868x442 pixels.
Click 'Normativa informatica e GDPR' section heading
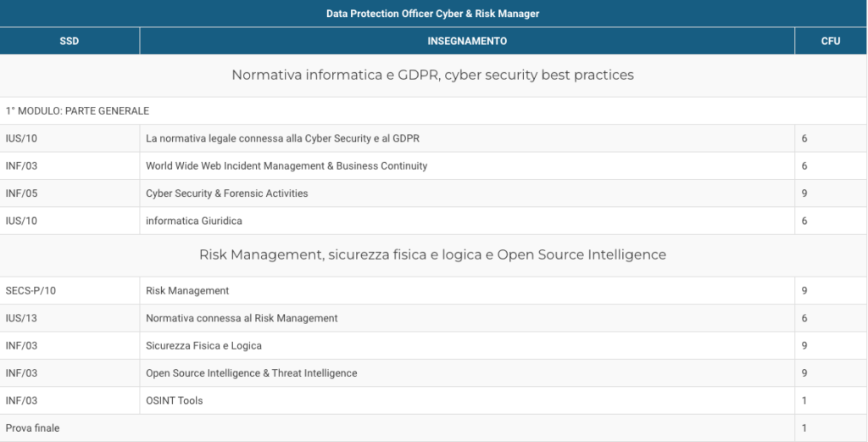pyautogui.click(x=433, y=76)
